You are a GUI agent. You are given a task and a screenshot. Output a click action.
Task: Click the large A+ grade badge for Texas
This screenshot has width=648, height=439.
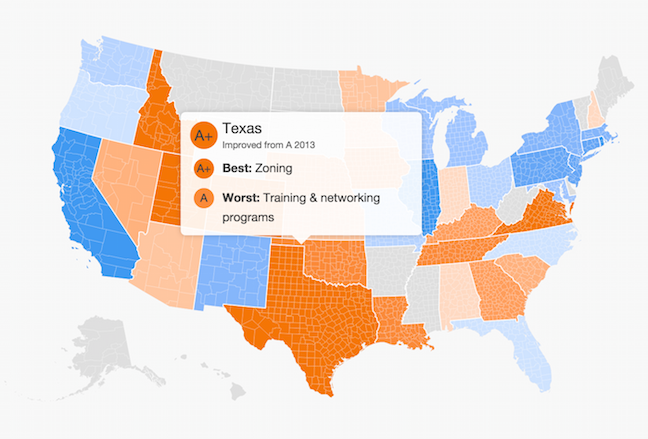[x=204, y=135]
